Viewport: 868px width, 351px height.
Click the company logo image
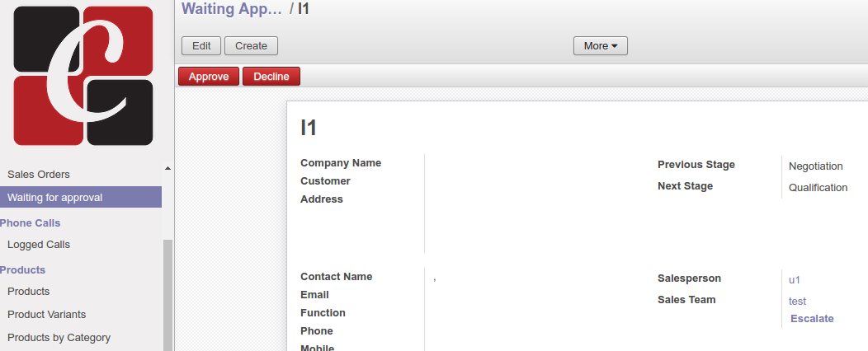point(83,76)
